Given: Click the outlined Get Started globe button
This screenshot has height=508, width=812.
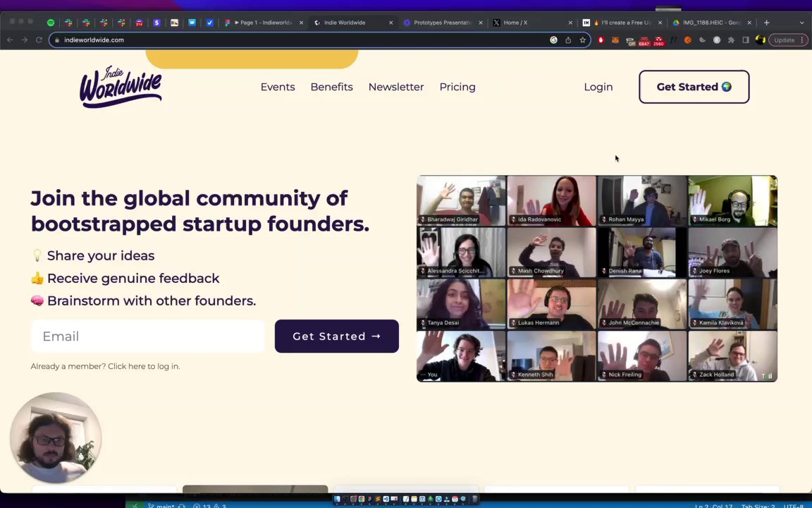Looking at the screenshot, I should 694,87.
